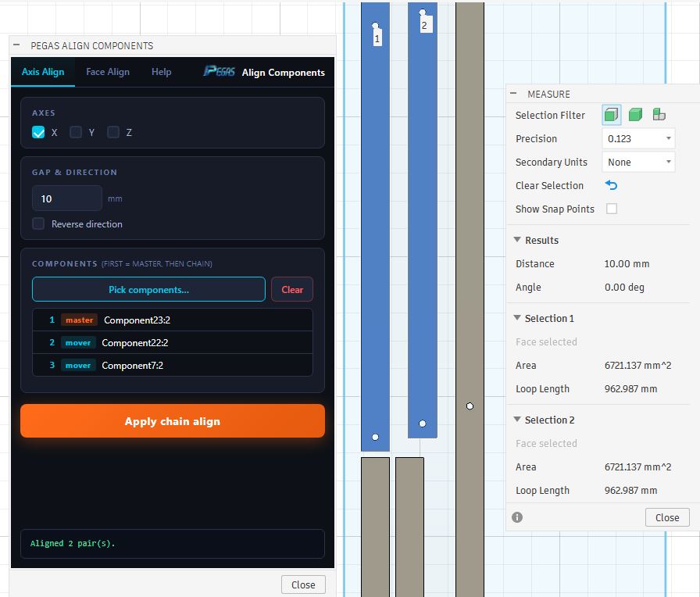The height and width of the screenshot is (597, 700).
Task: Open the Secondary Units dropdown
Action: click(x=638, y=162)
